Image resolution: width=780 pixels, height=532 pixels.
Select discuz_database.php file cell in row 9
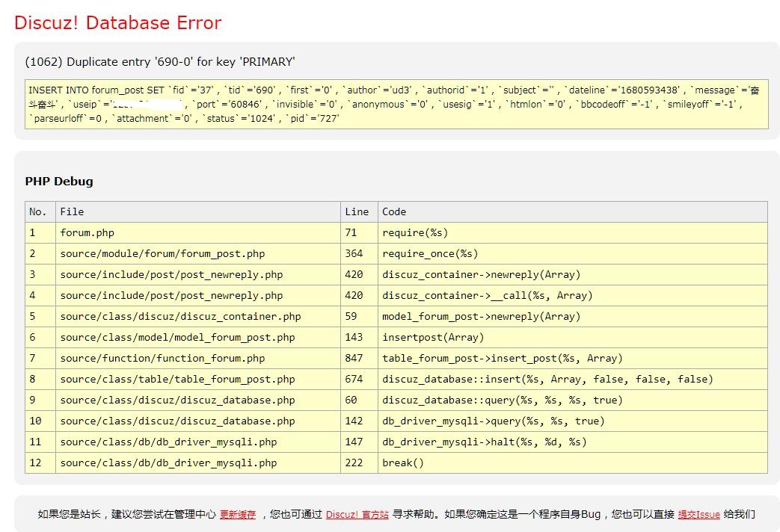(x=198, y=400)
